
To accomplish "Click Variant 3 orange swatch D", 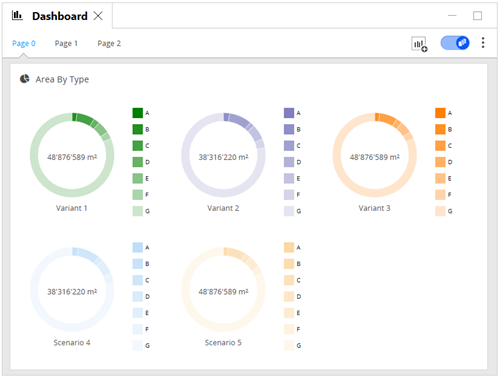I will pos(440,162).
